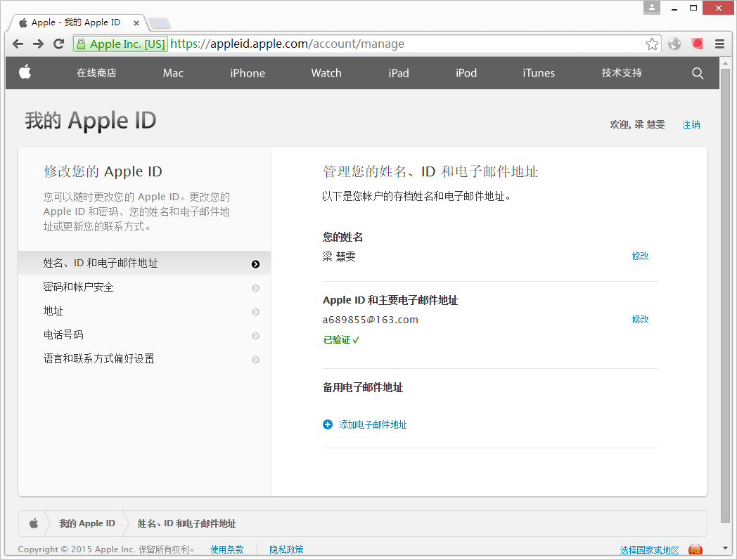Click the 我的 Apple ID page heading

tap(91, 122)
